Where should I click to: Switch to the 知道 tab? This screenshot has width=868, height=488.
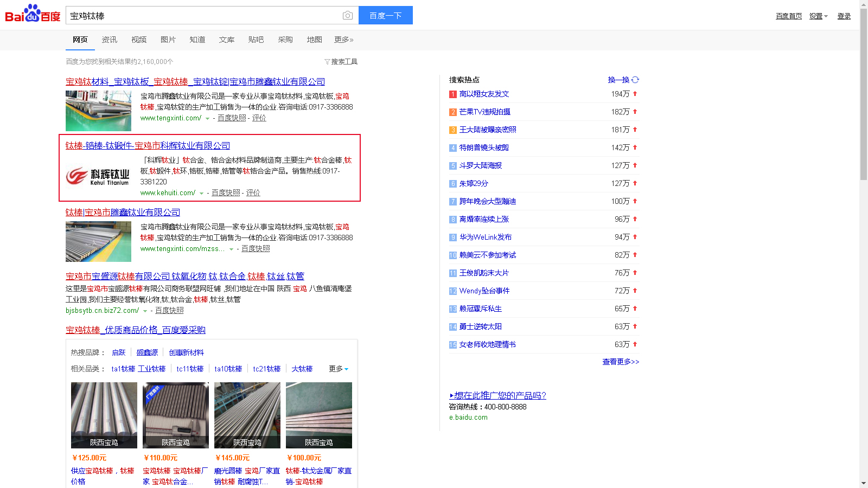(x=197, y=40)
